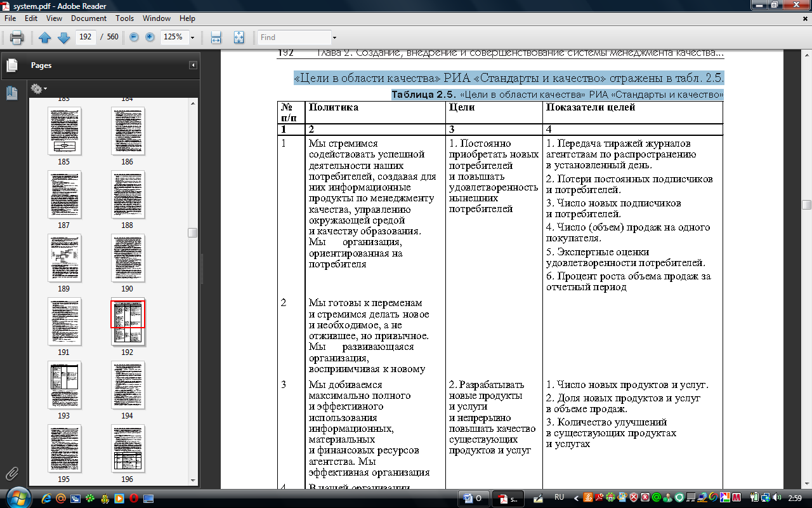812x508 pixels.
Task: Open the File menu
Action: 10,18
